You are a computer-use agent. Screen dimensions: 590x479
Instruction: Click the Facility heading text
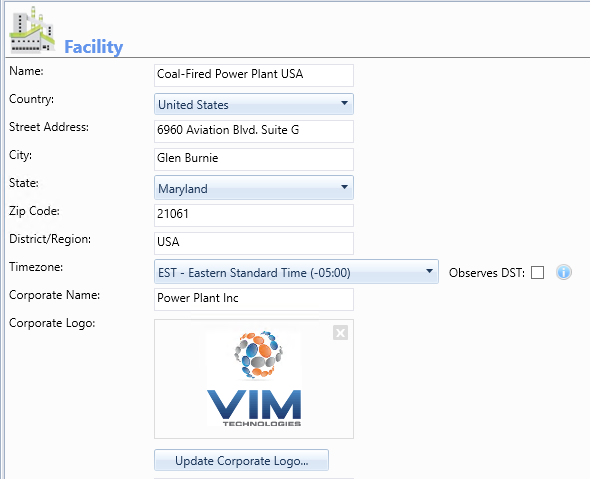(x=93, y=47)
